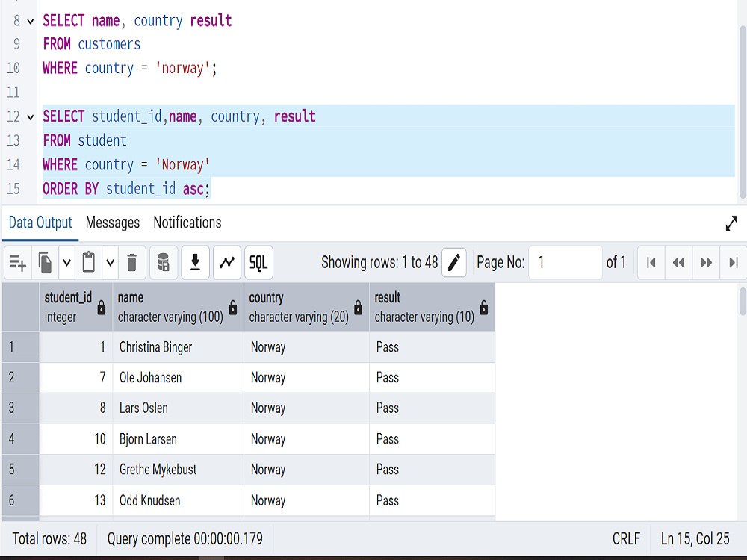Click the Graph visualiser icon
747x560 pixels.
pos(227,262)
